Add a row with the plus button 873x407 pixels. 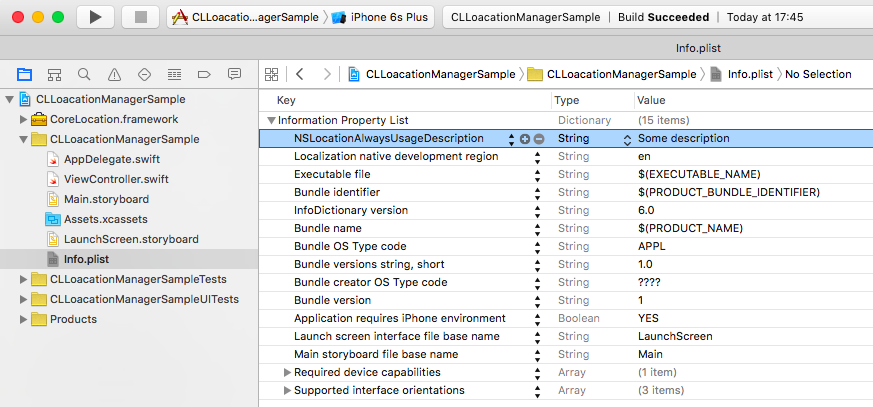point(525,139)
